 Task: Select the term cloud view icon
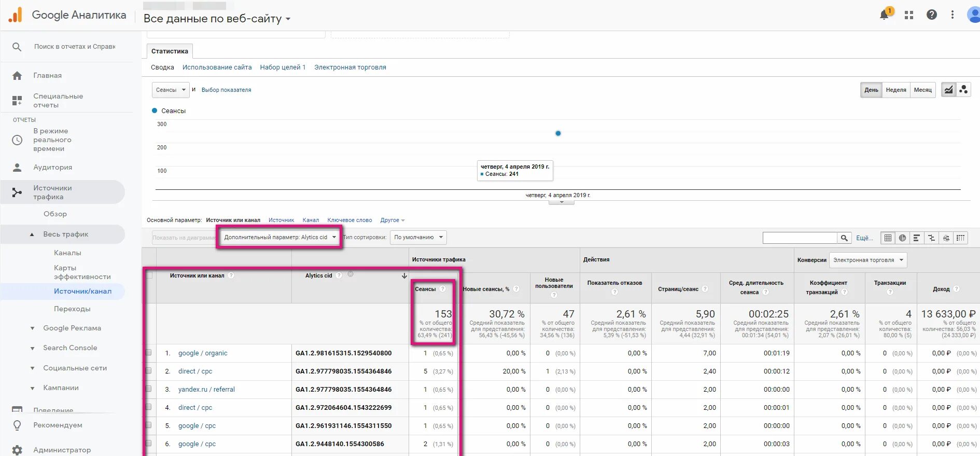[946, 238]
